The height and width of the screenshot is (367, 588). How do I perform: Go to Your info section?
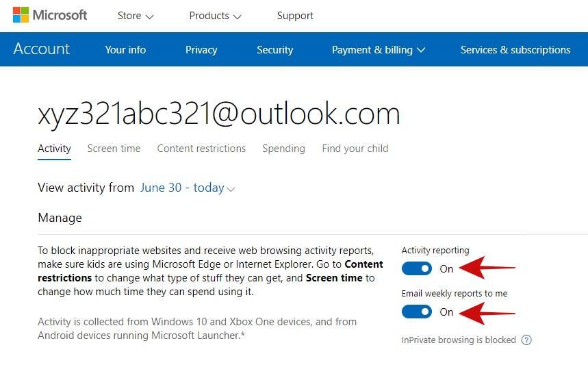[x=125, y=50]
